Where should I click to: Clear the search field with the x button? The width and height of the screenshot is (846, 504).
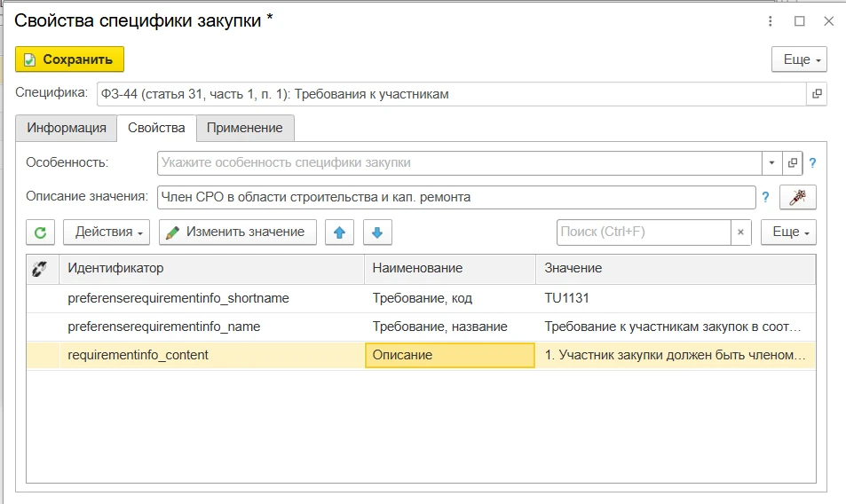click(740, 232)
